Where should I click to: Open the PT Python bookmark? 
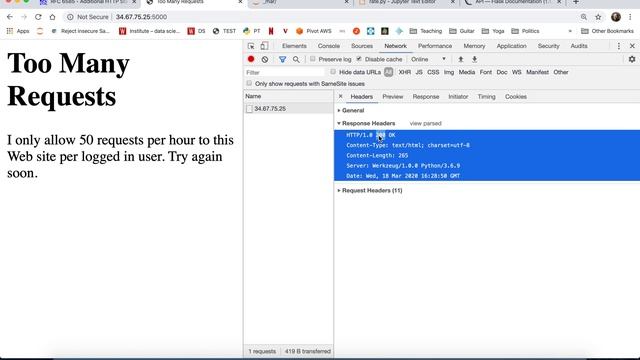251,31
